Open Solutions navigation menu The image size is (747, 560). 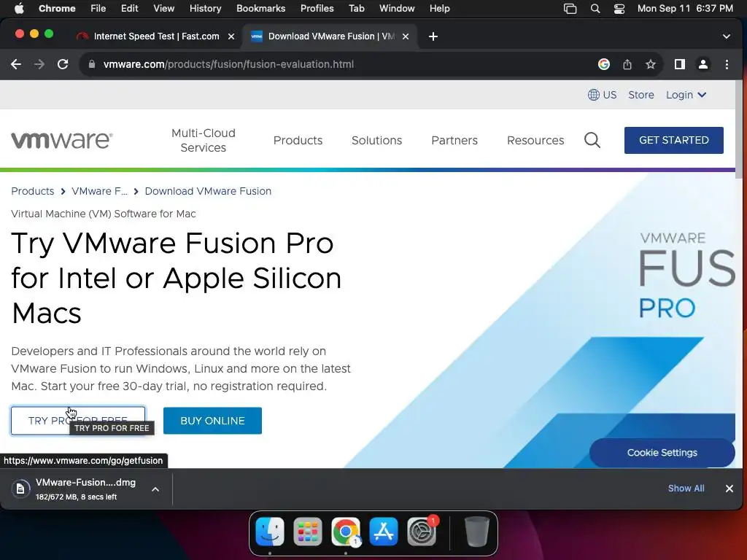pyautogui.click(x=377, y=140)
